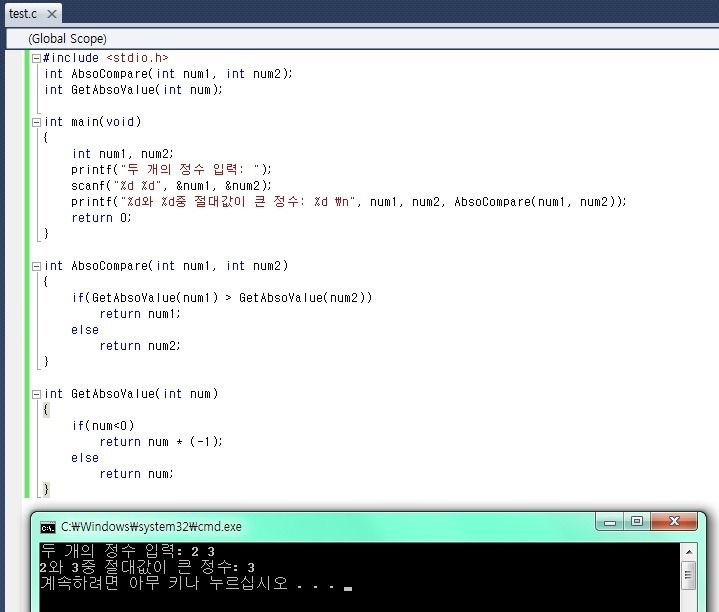Click the 'if(num<0)' line
Image resolution: width=719 pixels, height=612 pixels.
(103, 426)
